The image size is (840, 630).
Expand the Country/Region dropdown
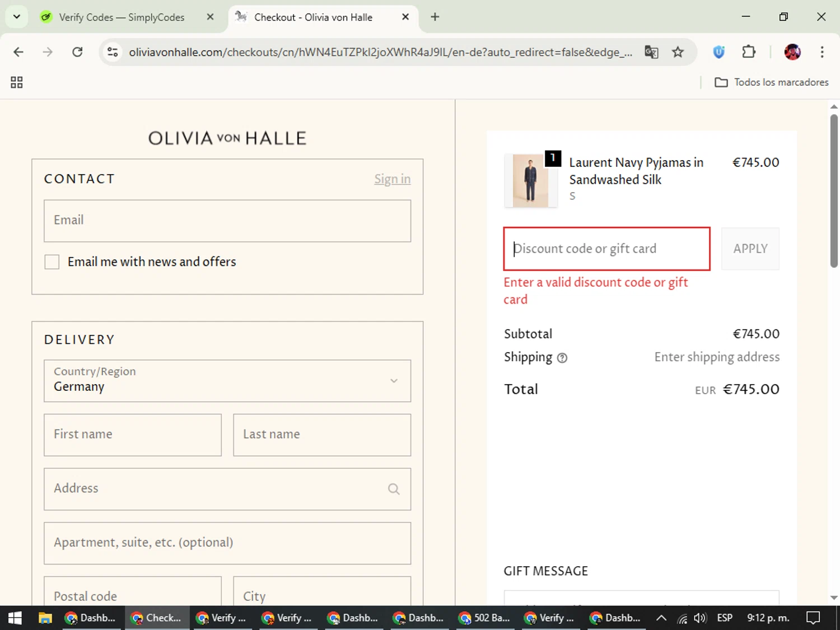227,381
